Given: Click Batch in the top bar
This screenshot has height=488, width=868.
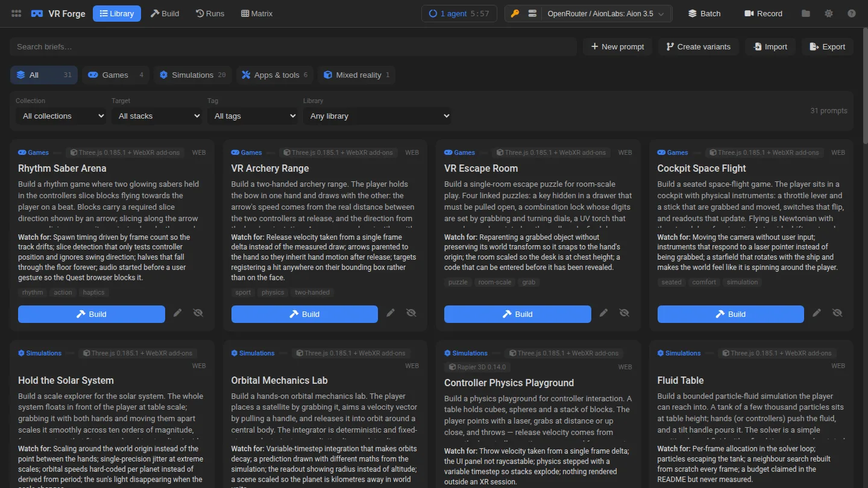Looking at the screenshot, I should 704,13.
